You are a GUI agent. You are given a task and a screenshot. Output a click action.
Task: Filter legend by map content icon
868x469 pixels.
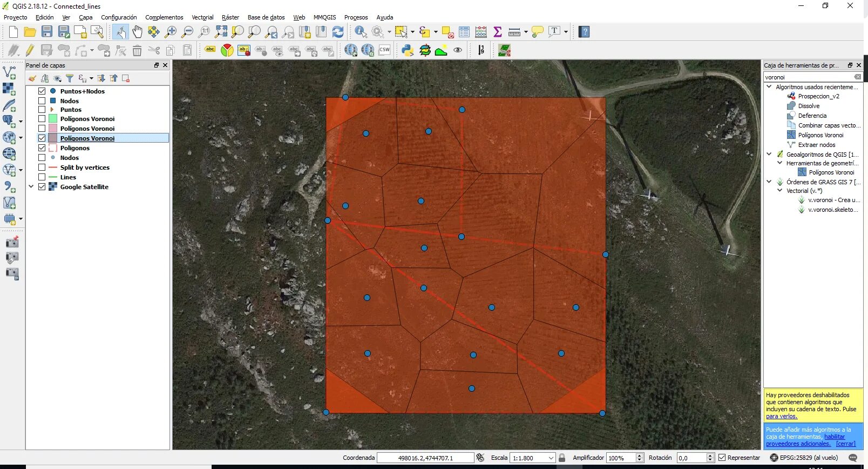[x=70, y=78]
